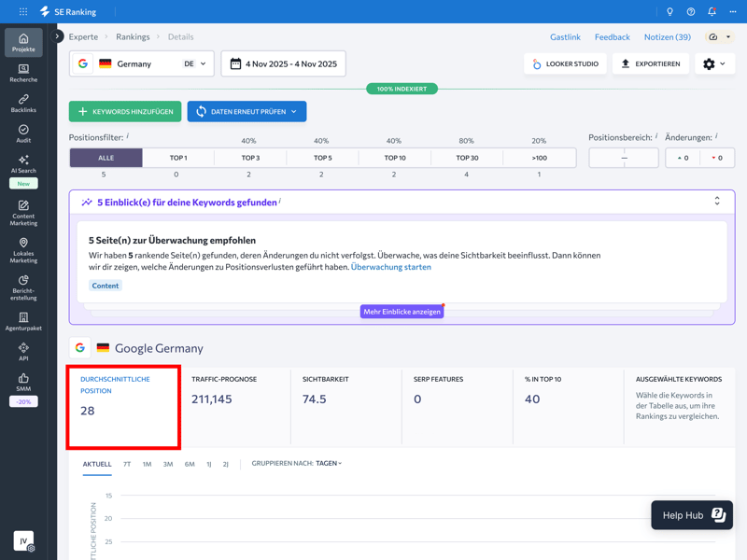Open Lokales Marketing in sidebar
Image resolution: width=747 pixels, height=560 pixels.
tap(23, 249)
